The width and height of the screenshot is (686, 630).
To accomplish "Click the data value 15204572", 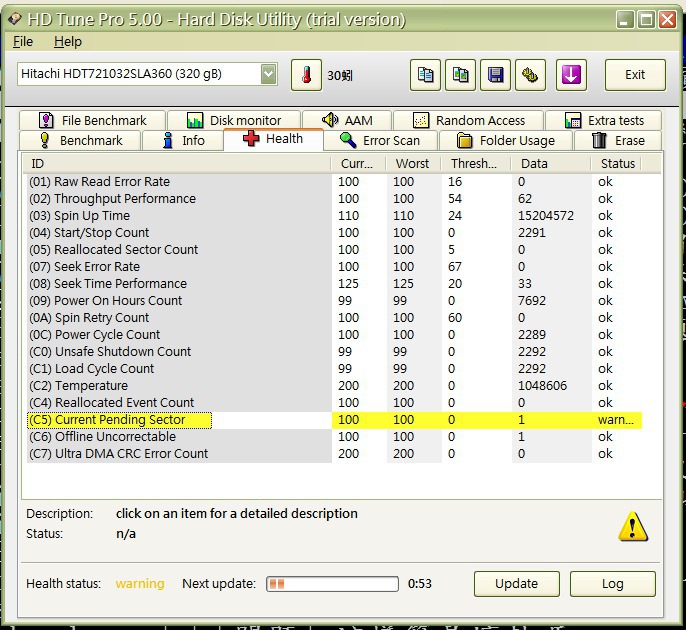I will 546,216.
